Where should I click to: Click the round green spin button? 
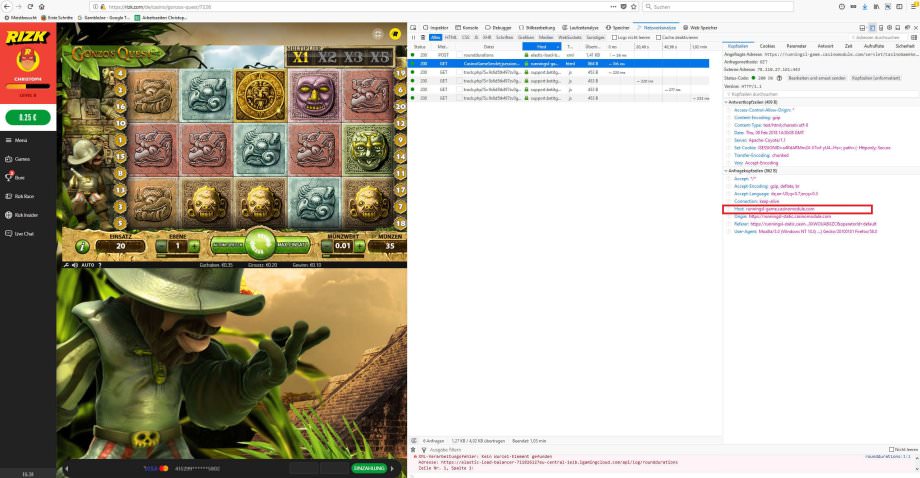pyautogui.click(x=260, y=243)
